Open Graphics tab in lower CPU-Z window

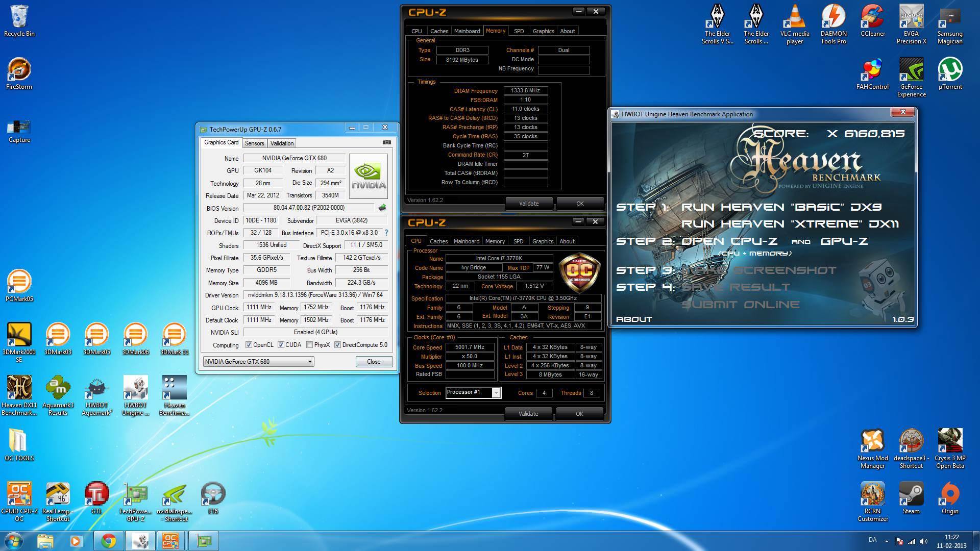pos(543,241)
